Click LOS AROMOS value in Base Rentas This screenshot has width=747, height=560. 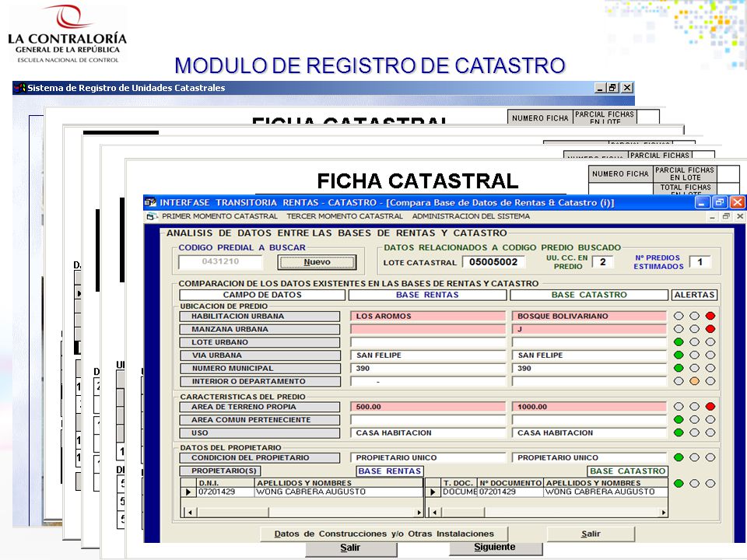click(428, 317)
